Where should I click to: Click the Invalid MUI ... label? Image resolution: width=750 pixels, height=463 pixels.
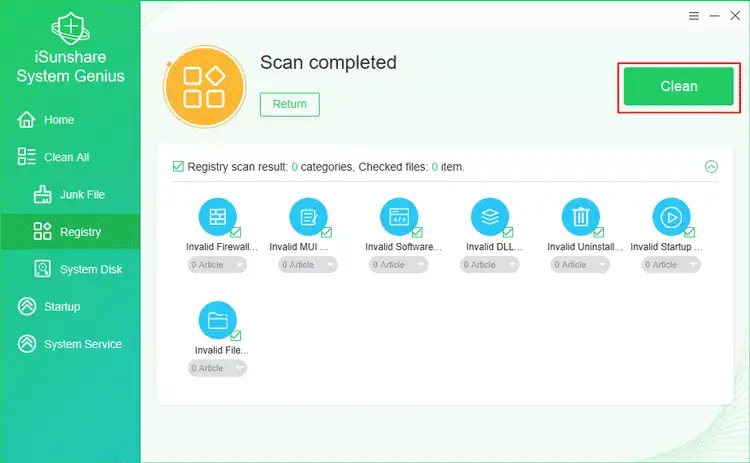pyautogui.click(x=299, y=247)
